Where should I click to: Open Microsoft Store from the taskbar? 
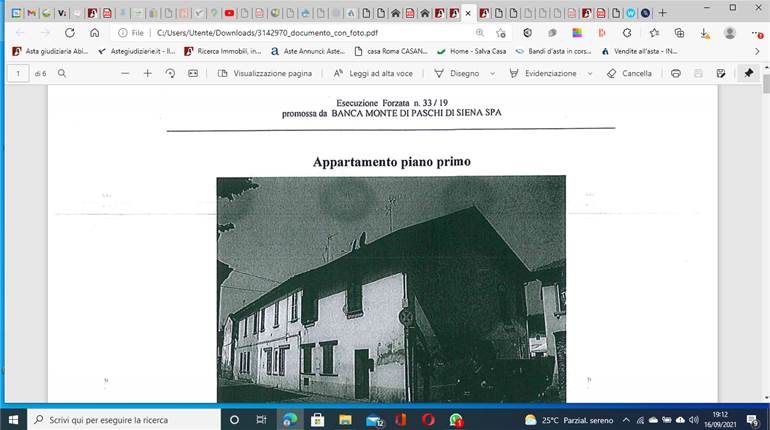coord(317,420)
